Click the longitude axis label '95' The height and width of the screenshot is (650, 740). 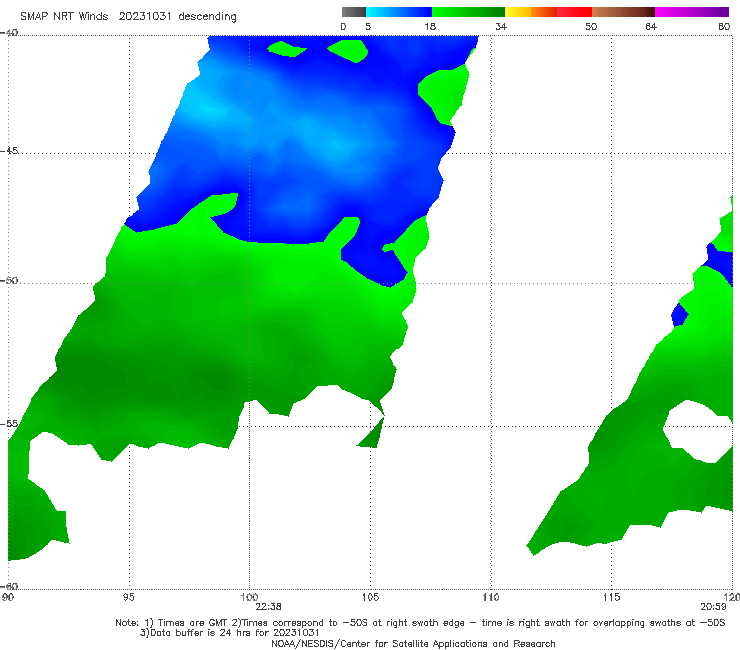pos(128,598)
